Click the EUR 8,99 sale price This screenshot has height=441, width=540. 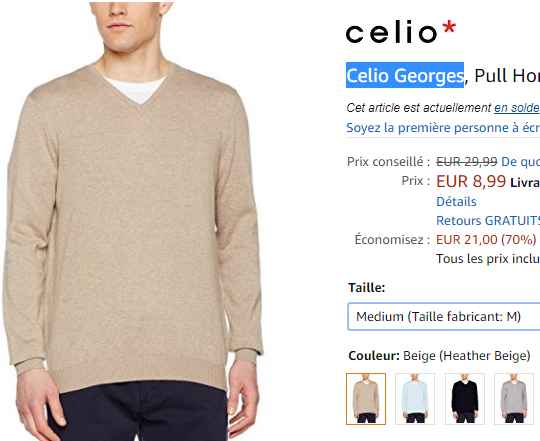[471, 181]
